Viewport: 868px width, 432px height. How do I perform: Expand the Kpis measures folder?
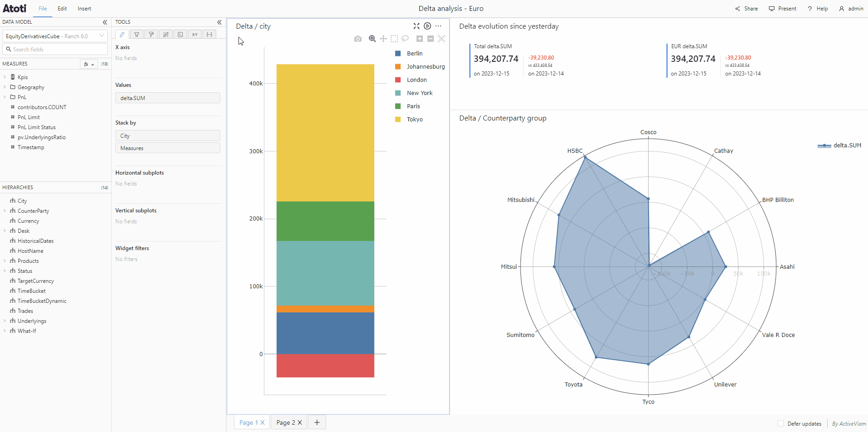[x=5, y=77]
